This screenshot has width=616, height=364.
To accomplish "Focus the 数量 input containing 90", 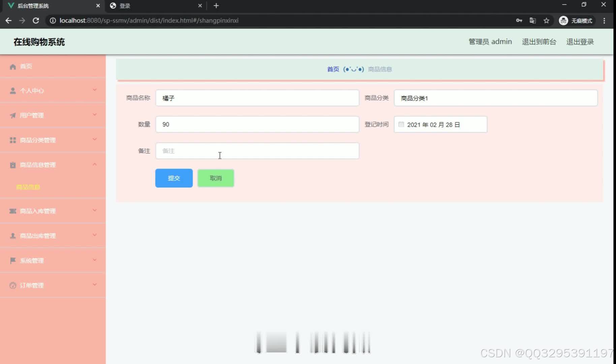I will [257, 124].
